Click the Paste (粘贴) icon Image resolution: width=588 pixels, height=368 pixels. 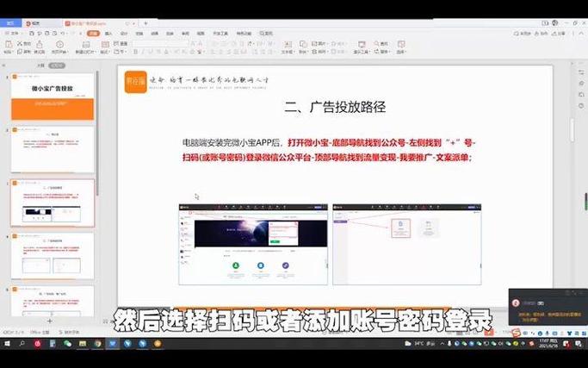[9, 44]
